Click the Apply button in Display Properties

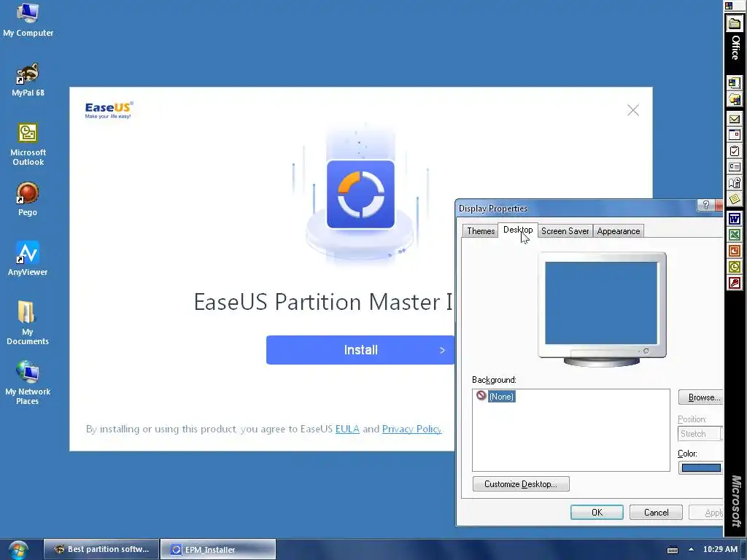706,513
